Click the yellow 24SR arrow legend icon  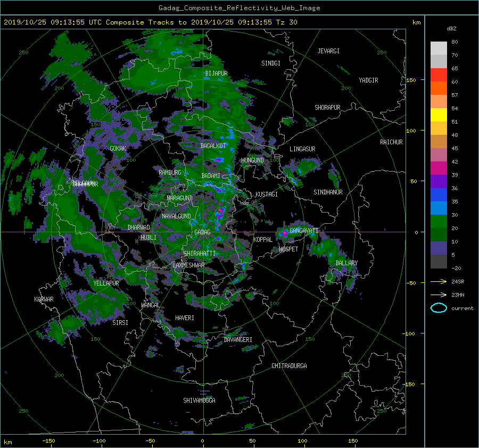[x=439, y=282]
